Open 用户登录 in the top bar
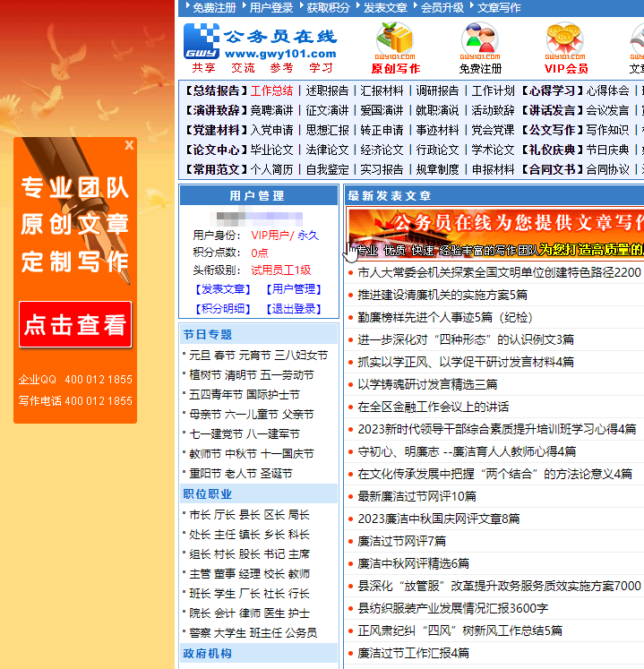 coord(271,8)
